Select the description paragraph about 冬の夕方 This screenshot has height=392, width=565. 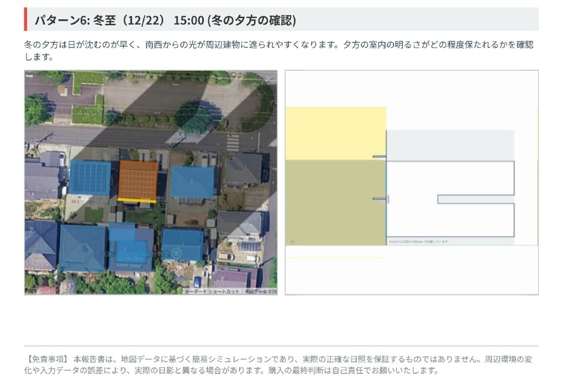point(279,51)
